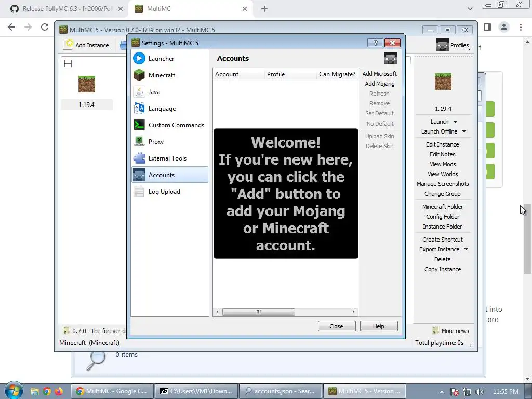532x399 pixels.
Task: Open the More news icon
Action: point(436,330)
